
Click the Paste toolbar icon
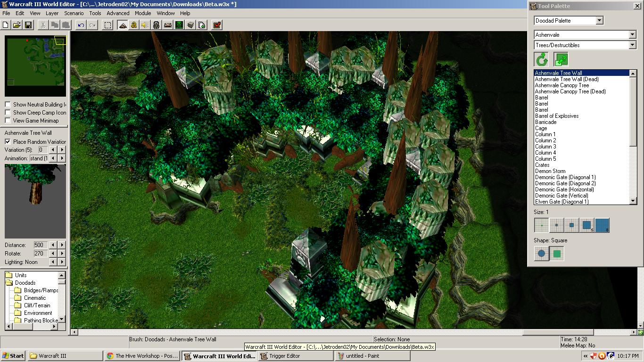click(x=66, y=25)
